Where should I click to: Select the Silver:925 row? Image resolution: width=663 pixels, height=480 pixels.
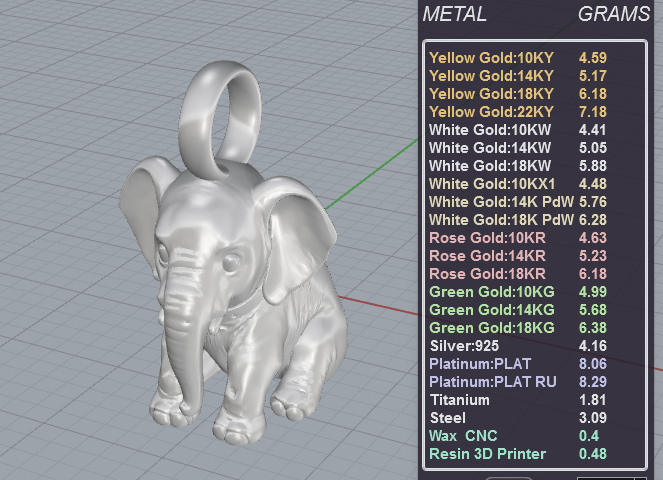[518, 346]
